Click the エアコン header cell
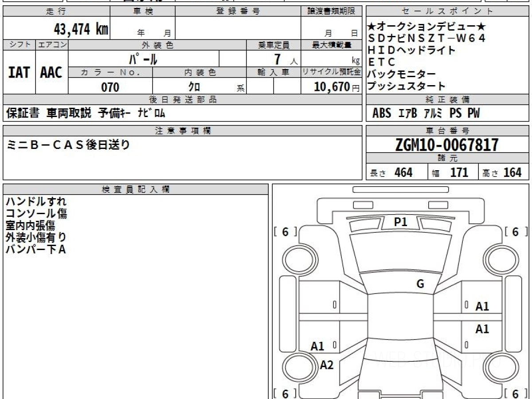This screenshot has width=532, height=399. click(52, 45)
